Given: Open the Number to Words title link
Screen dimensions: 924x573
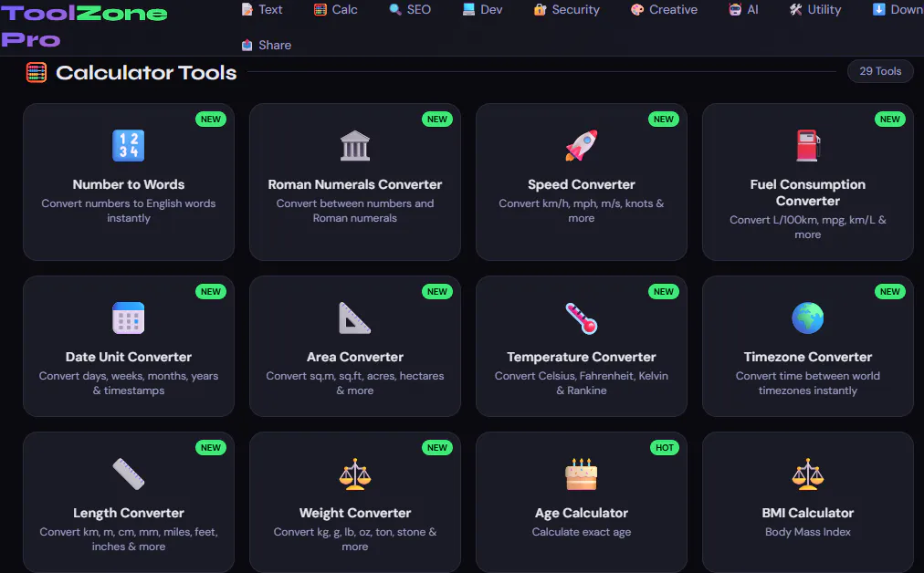Looking at the screenshot, I should pos(129,184).
